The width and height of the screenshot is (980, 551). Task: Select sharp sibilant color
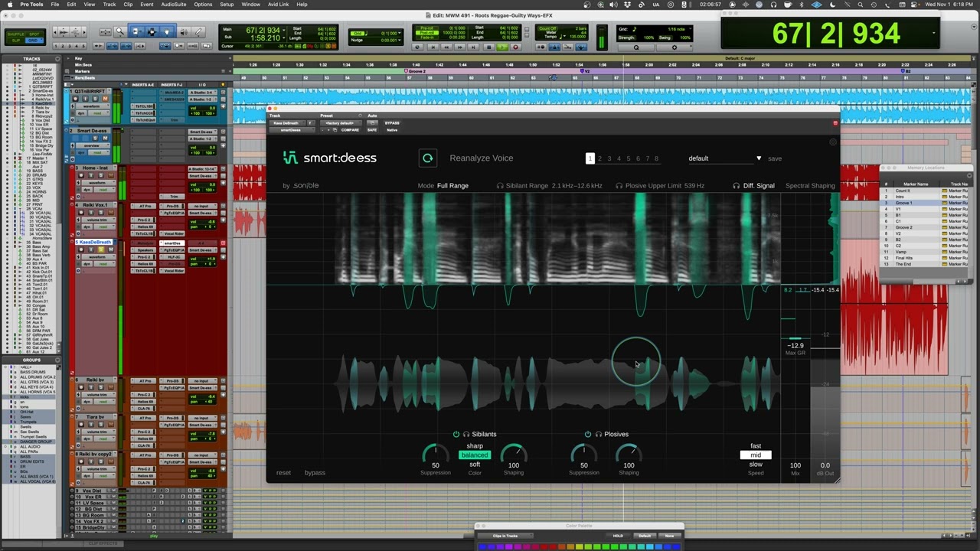[x=475, y=446]
